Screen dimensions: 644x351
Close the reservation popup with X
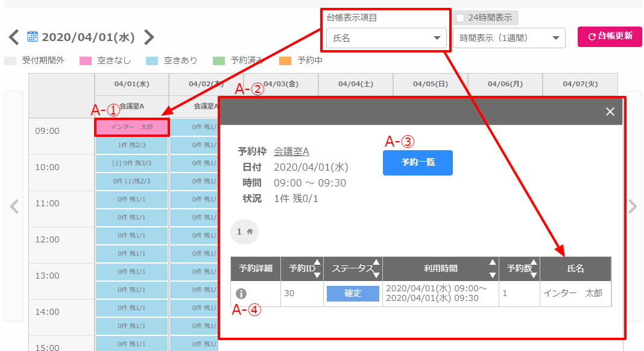[610, 112]
